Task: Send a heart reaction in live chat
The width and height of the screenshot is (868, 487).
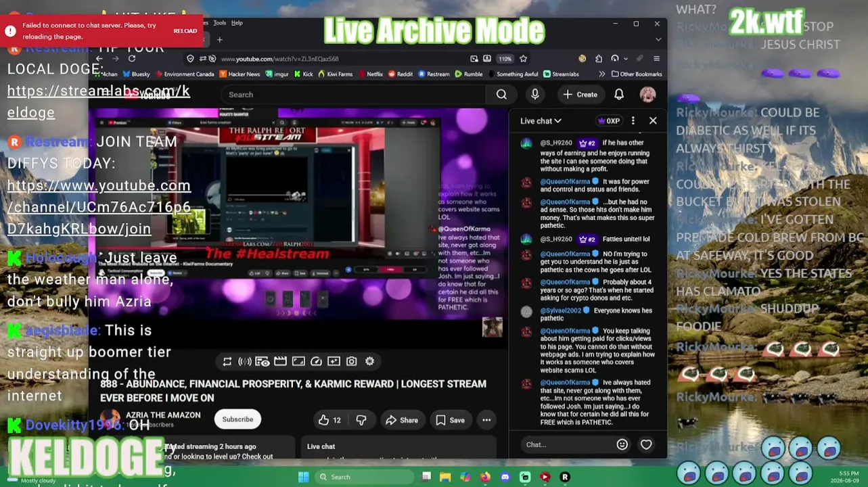Action: coord(646,444)
